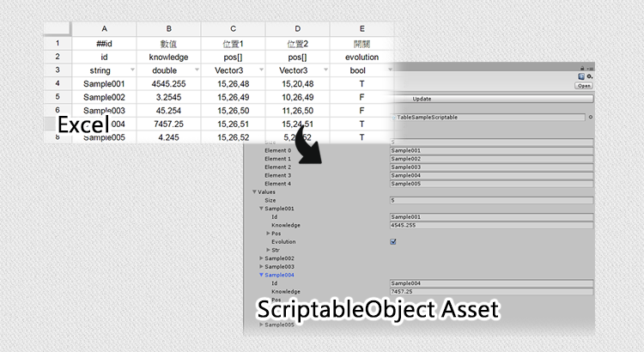Select the '3.2545' cell in Excel

(x=169, y=97)
